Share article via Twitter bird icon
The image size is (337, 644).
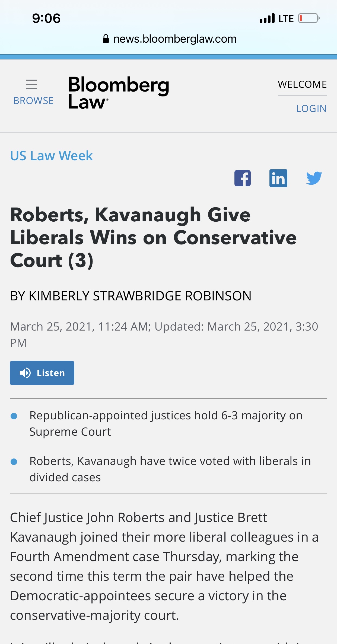314,178
